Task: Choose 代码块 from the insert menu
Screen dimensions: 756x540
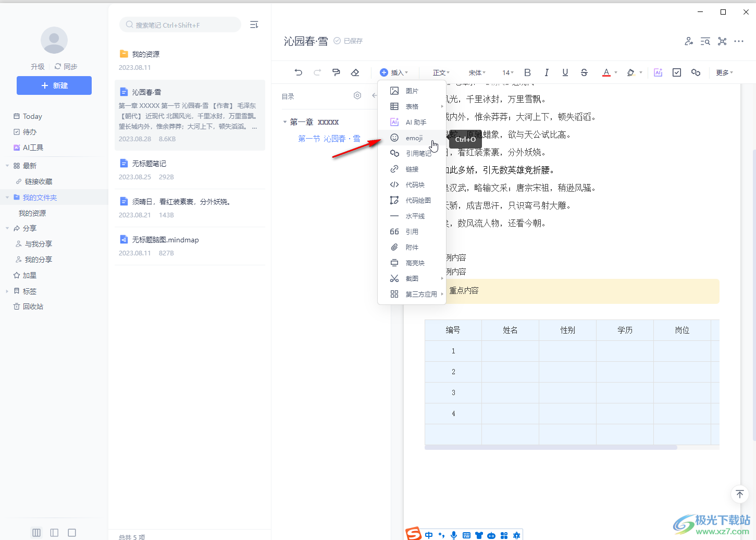Action: point(412,185)
